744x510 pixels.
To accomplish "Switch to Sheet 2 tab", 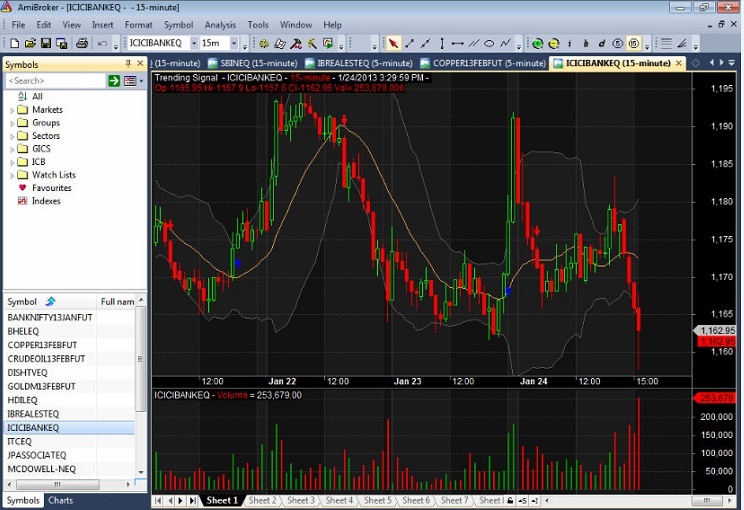I will coord(262,500).
